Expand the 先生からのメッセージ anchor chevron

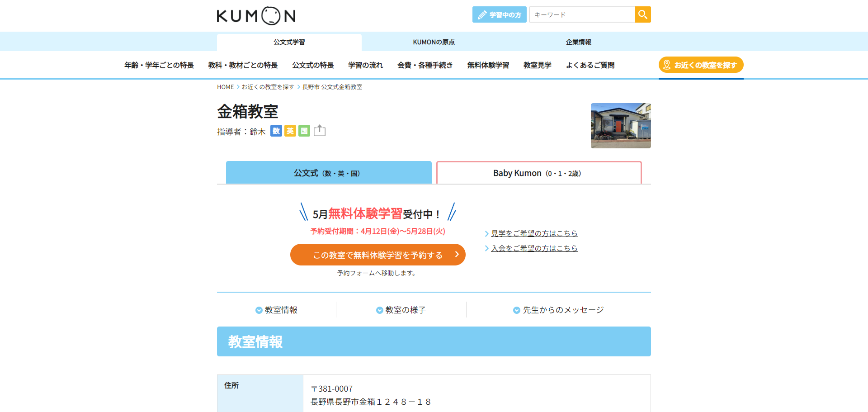click(x=516, y=310)
